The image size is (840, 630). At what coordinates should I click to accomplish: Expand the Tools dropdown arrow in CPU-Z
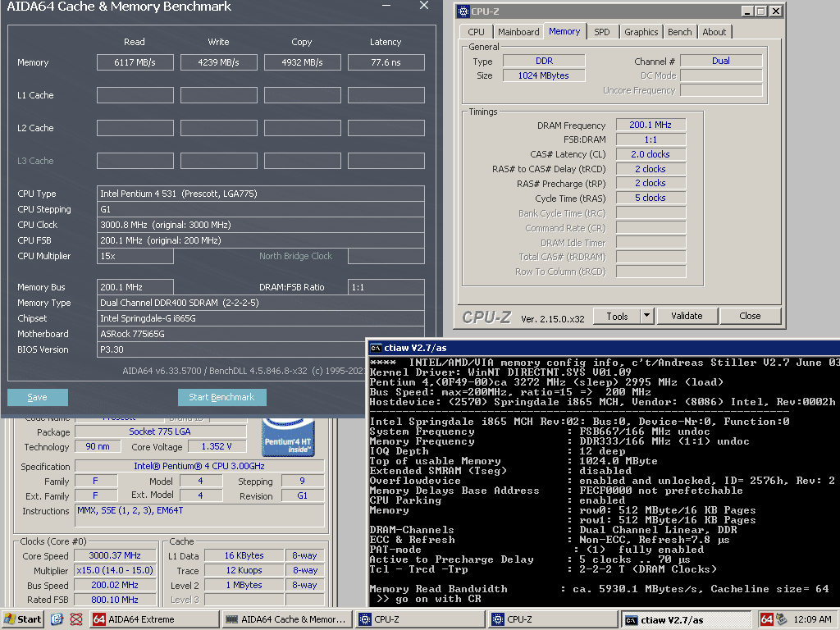pos(646,316)
